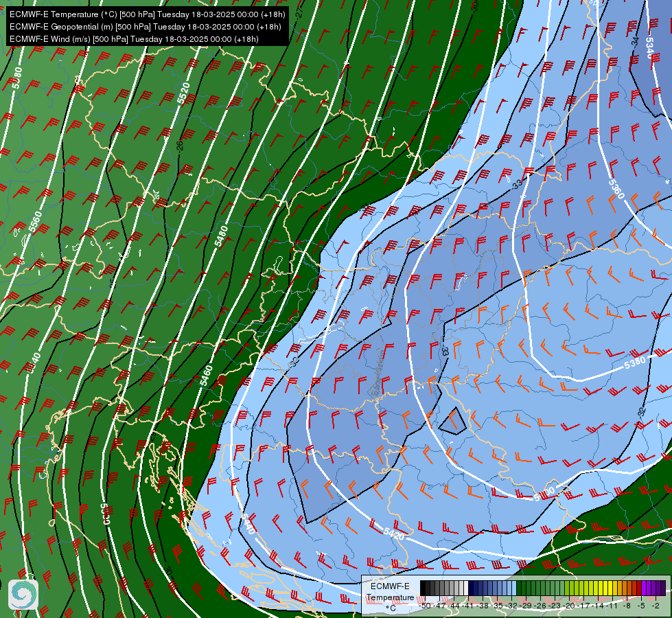Click the light blue -32 legend swatch

[x=514, y=588]
